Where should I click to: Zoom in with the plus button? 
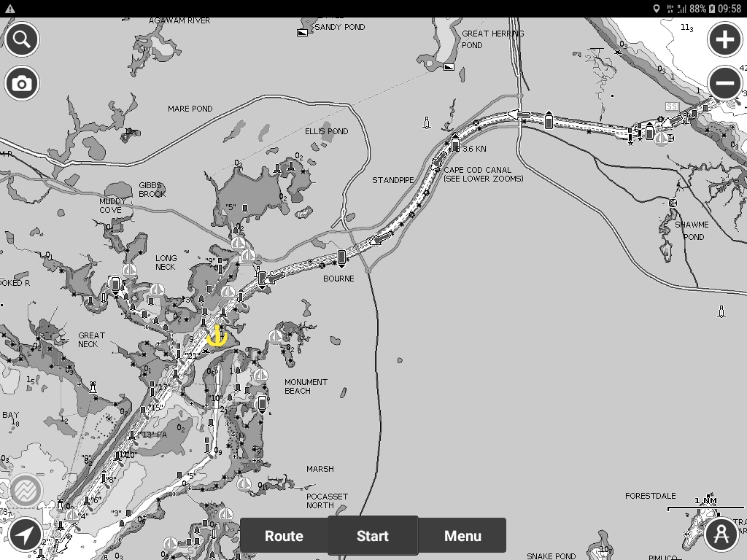[x=724, y=39]
